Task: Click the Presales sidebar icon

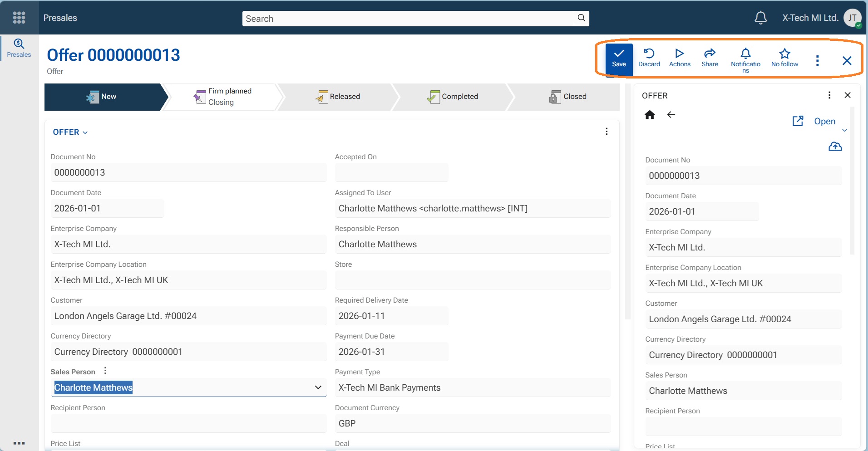Action: tap(19, 48)
